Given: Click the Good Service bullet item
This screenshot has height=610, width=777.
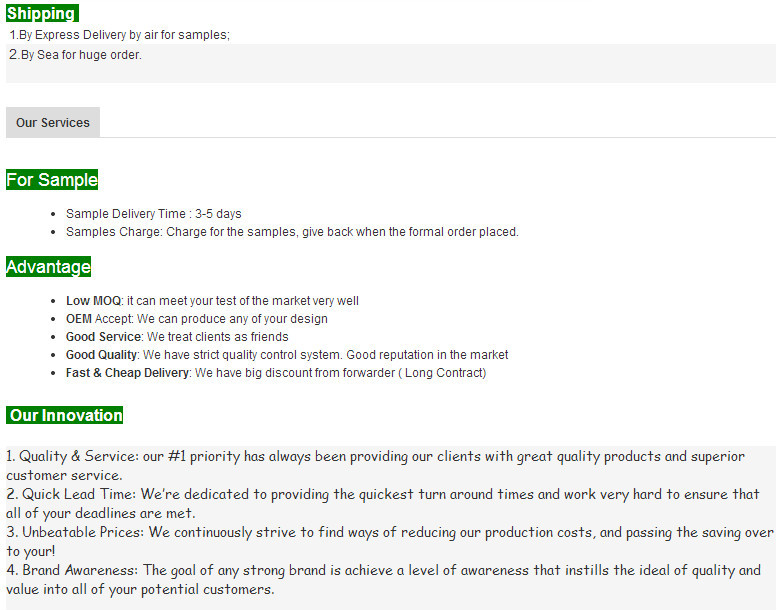Looking at the screenshot, I should (177, 337).
